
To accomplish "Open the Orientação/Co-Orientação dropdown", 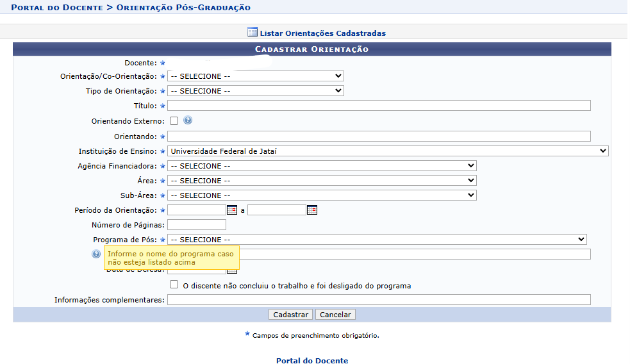I will (256, 76).
